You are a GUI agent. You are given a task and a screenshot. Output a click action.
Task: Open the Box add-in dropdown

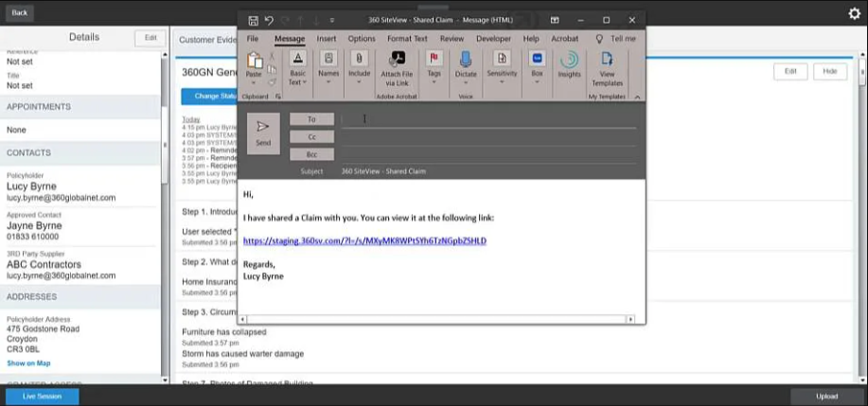click(537, 68)
